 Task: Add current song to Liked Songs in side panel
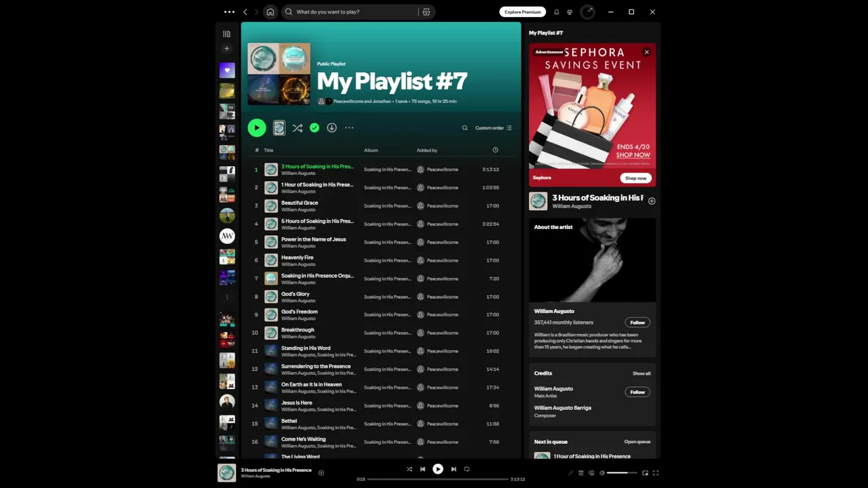click(652, 201)
